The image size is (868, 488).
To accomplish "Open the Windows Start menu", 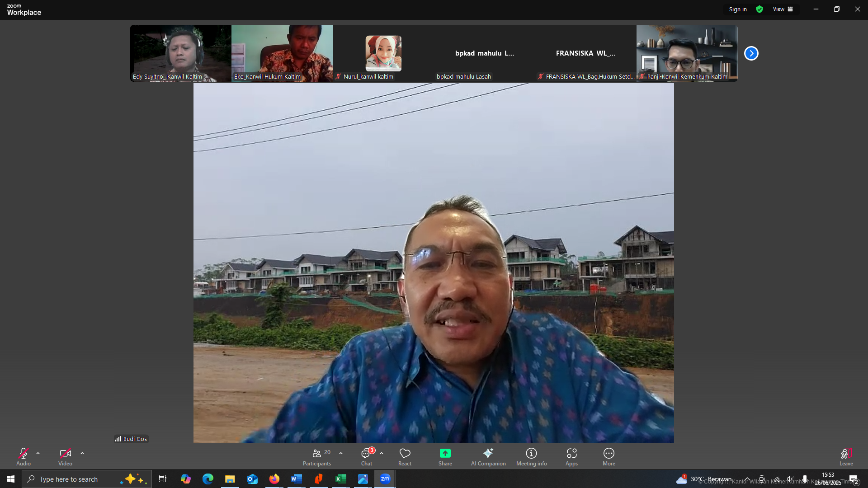I will click(x=11, y=479).
